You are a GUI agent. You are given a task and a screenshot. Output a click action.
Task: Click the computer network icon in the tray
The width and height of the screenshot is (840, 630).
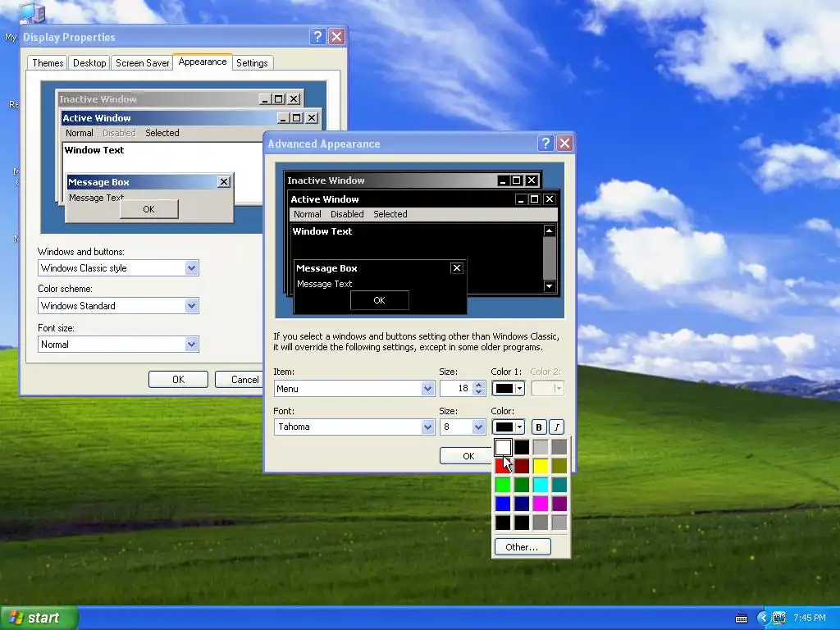(x=778, y=618)
